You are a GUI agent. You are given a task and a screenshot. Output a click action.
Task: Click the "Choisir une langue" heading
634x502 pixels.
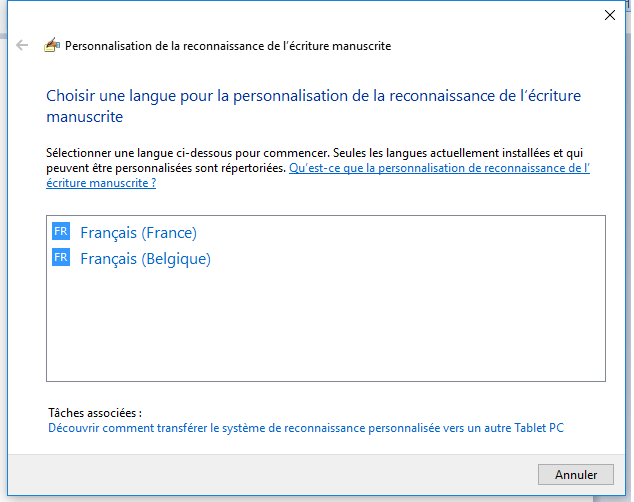(313, 106)
